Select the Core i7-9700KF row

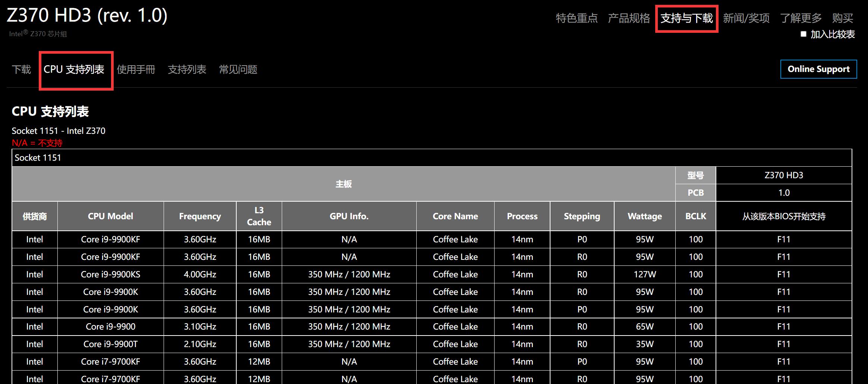[x=110, y=361]
